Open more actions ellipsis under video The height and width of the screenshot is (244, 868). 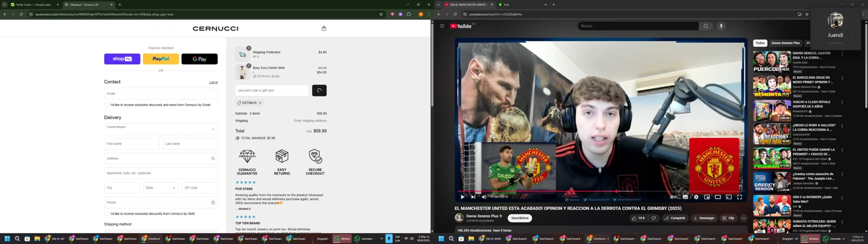click(744, 218)
